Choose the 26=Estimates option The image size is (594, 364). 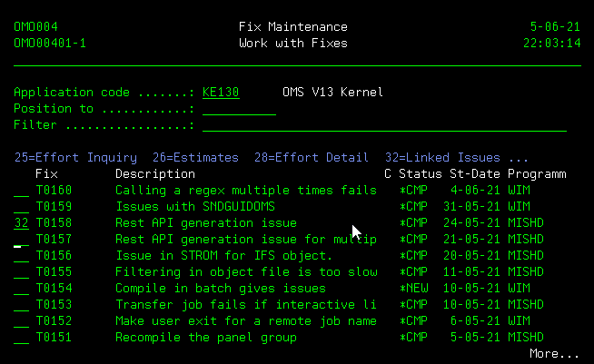(197, 157)
